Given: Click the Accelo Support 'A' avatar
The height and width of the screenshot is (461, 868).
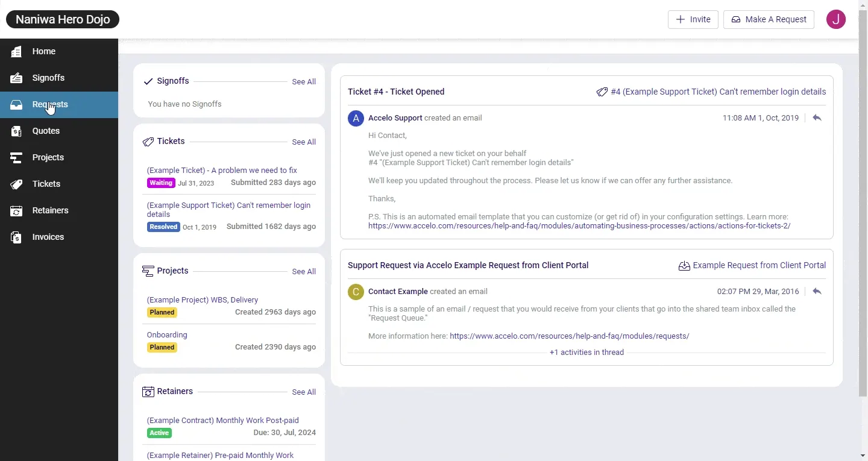Looking at the screenshot, I should [356, 118].
